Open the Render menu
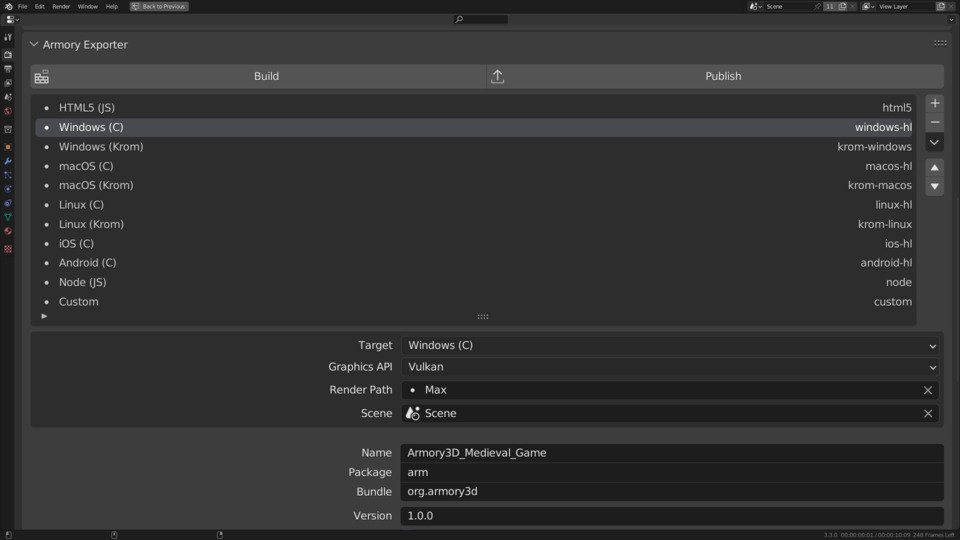960x540 pixels. 61,6
